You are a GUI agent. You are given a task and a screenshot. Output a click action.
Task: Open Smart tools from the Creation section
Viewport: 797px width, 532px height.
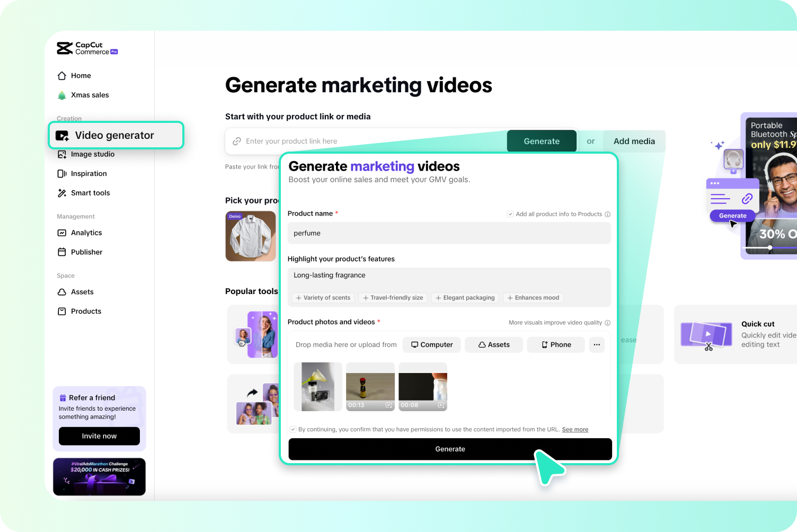90,193
